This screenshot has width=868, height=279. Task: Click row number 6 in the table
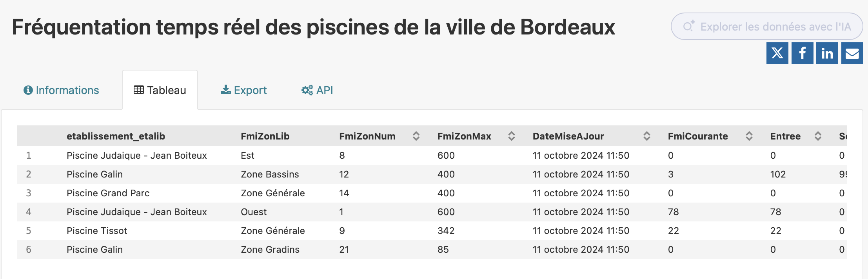29,250
